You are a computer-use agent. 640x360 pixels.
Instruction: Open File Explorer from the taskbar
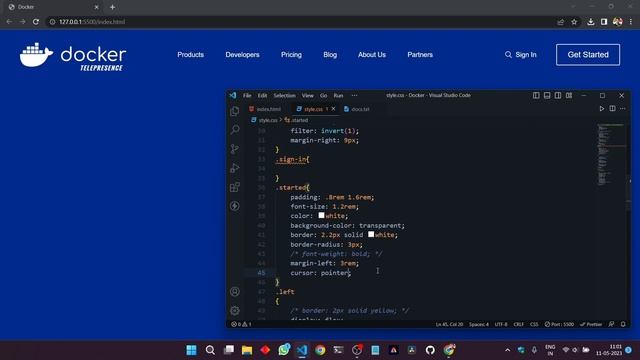click(247, 350)
